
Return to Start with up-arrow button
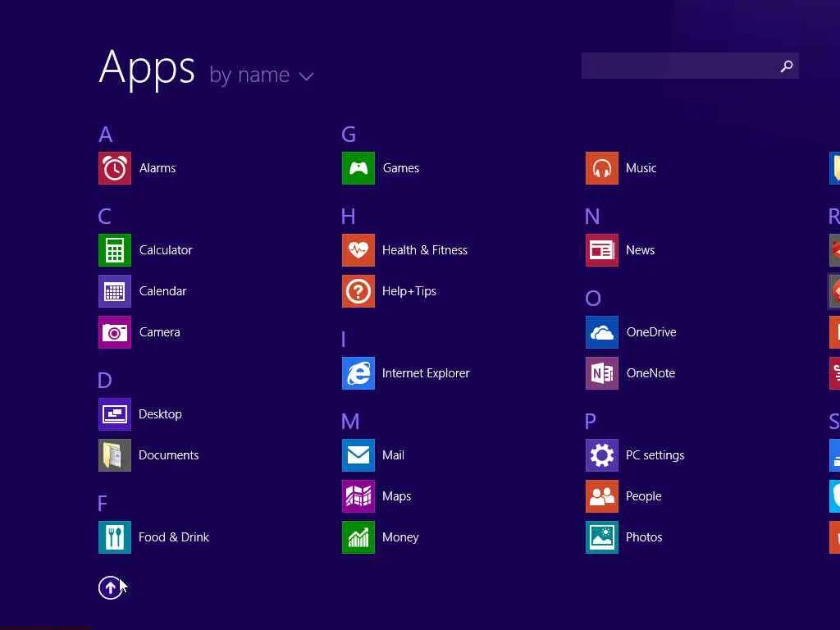110,587
